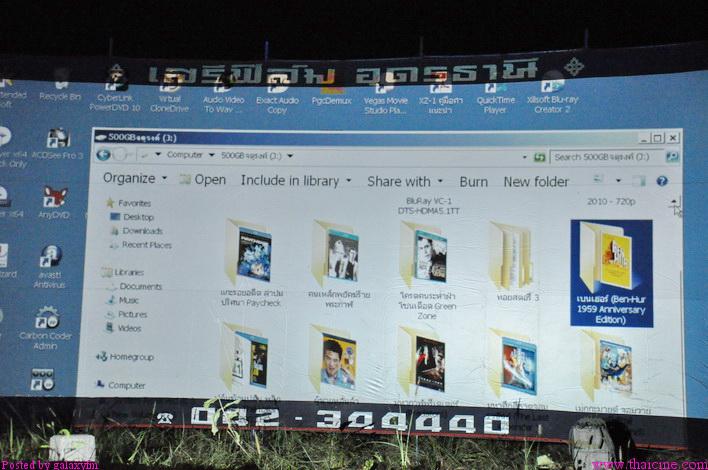
Task: Launch Carbon Coder Admin shortcut
Action: [45, 328]
